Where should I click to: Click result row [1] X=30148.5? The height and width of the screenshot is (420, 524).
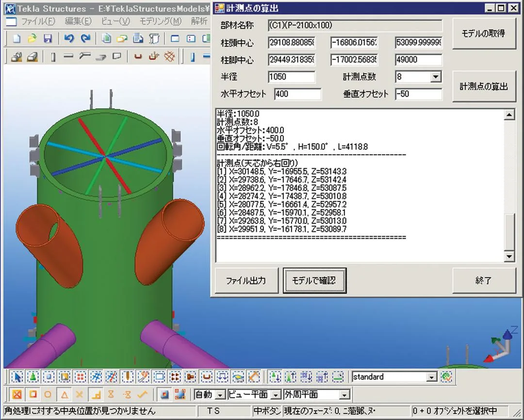pos(282,171)
